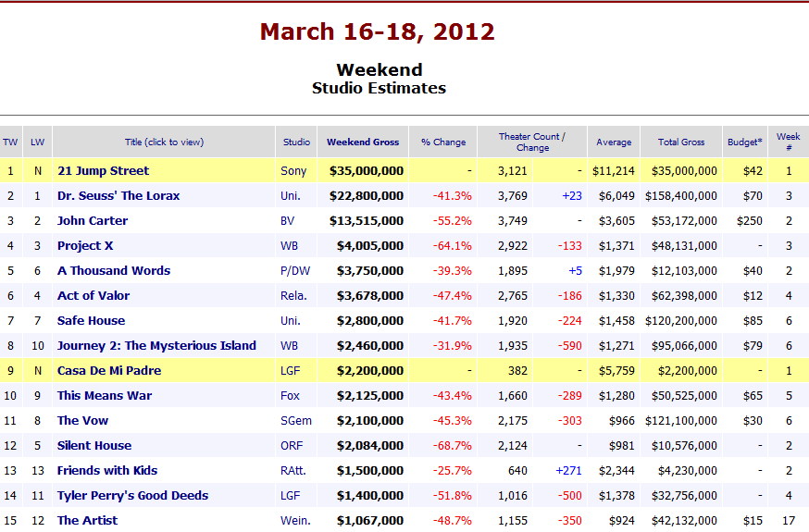The image size is (809, 532).
Task: Select the +23 theater change value
Action: click(x=572, y=196)
